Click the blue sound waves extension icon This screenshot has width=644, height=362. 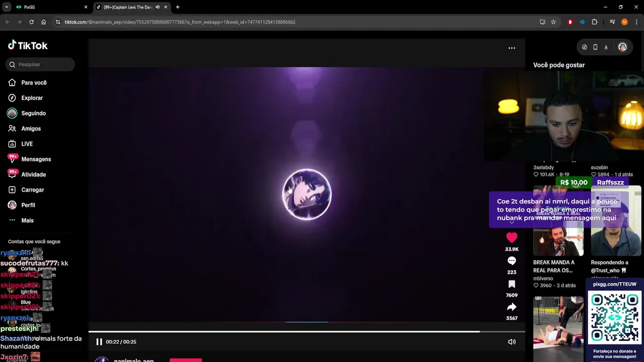(x=582, y=22)
